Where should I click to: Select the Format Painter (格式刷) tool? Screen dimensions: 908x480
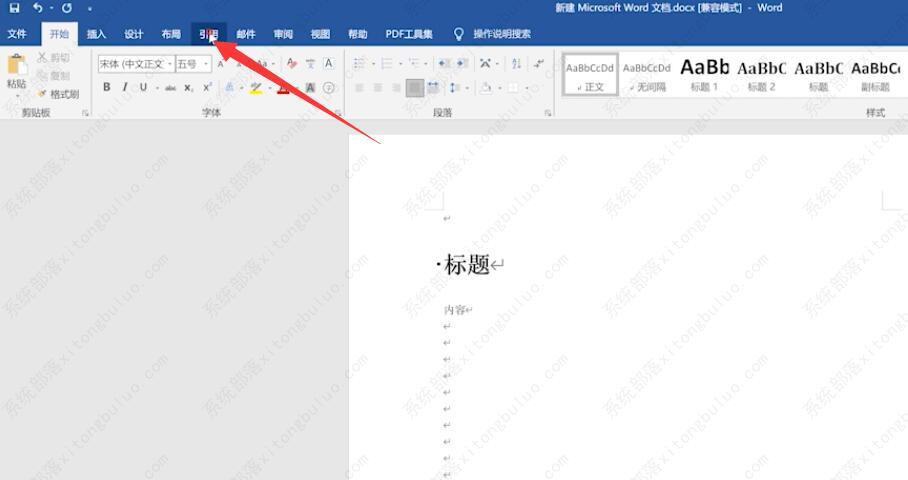[x=58, y=94]
